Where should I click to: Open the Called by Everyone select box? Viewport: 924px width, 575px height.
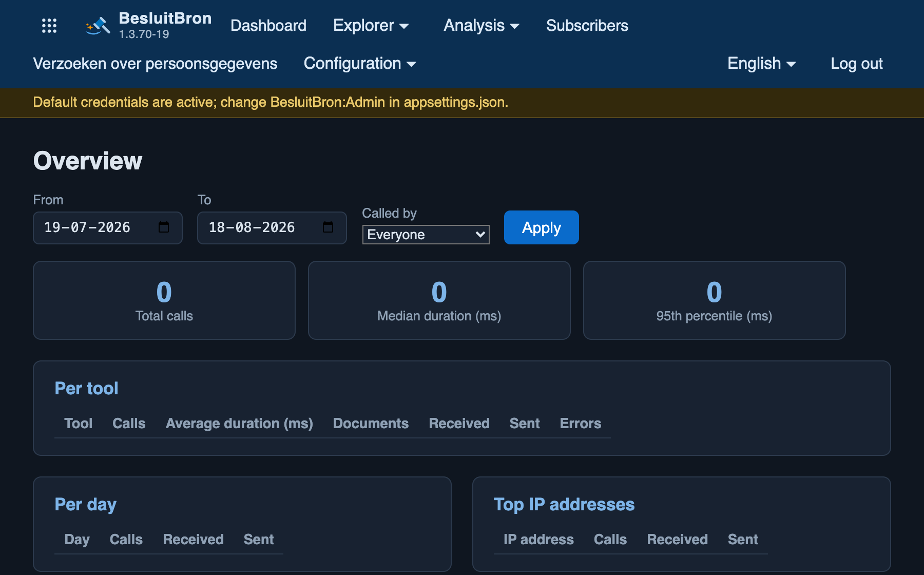(426, 235)
